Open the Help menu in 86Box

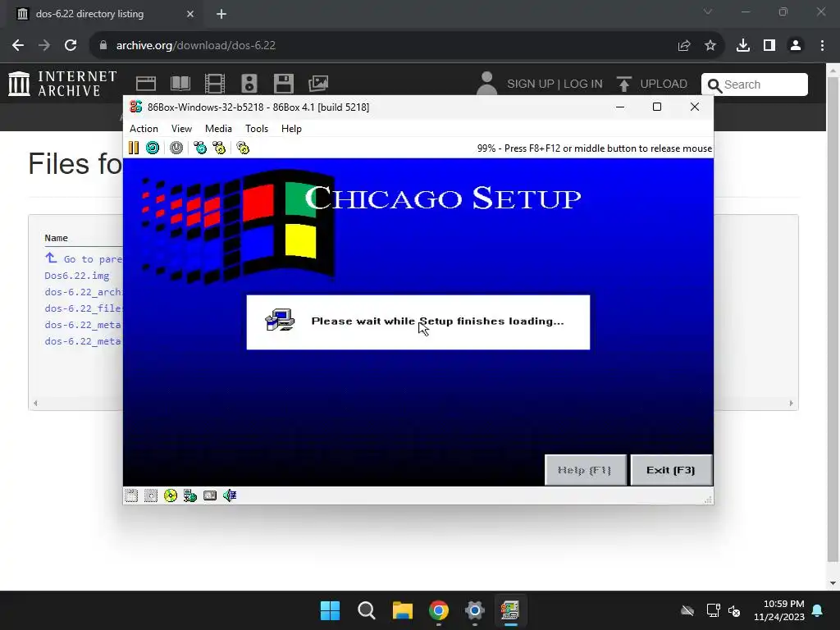pos(291,129)
